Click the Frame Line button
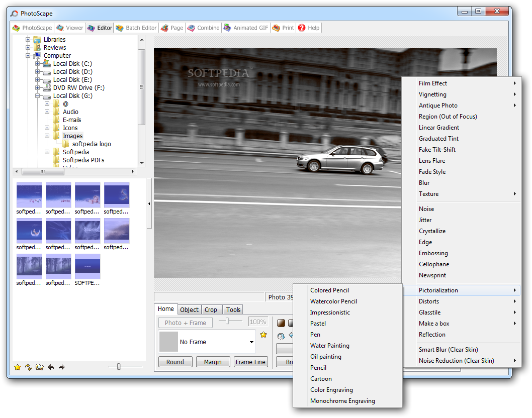 click(x=250, y=362)
